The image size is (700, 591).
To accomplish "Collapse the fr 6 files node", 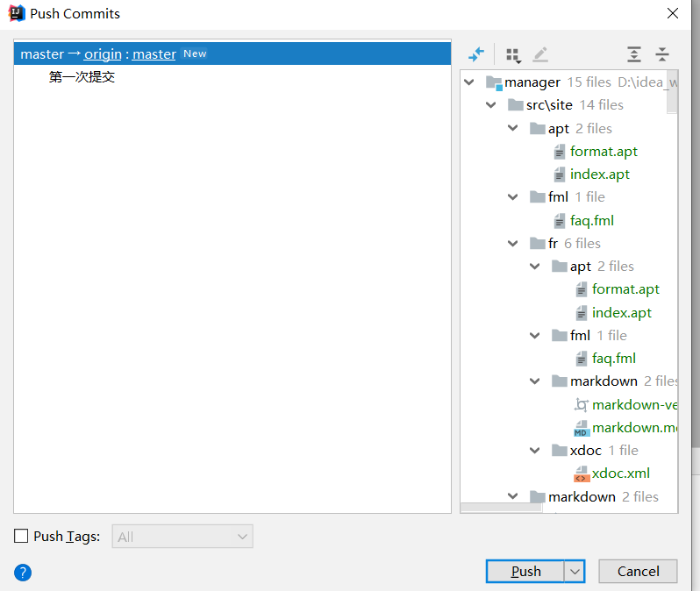I will (512, 243).
